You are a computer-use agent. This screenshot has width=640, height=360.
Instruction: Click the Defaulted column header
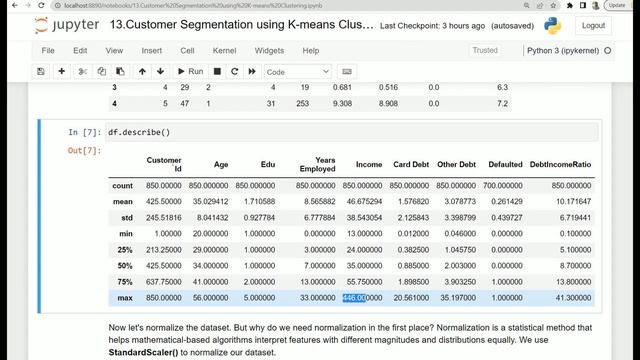point(505,164)
